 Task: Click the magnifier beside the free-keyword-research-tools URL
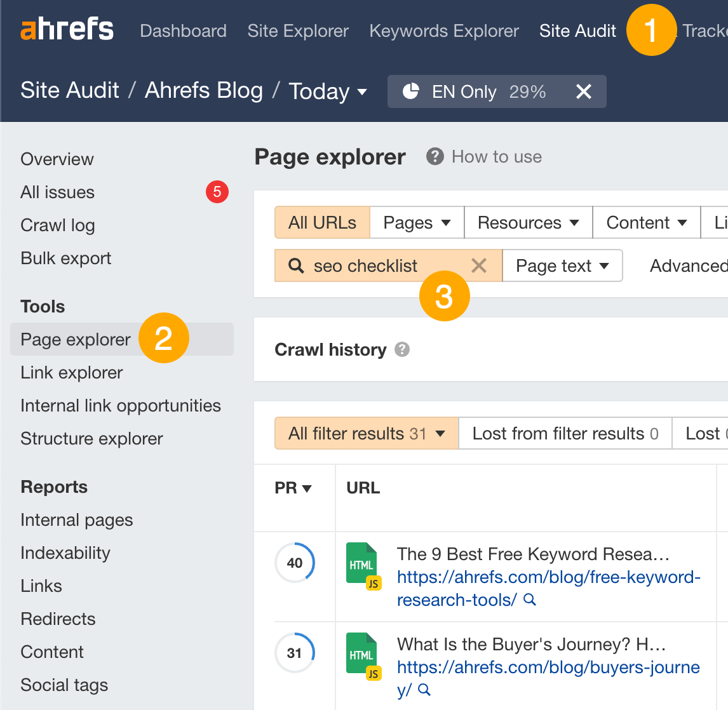530,599
